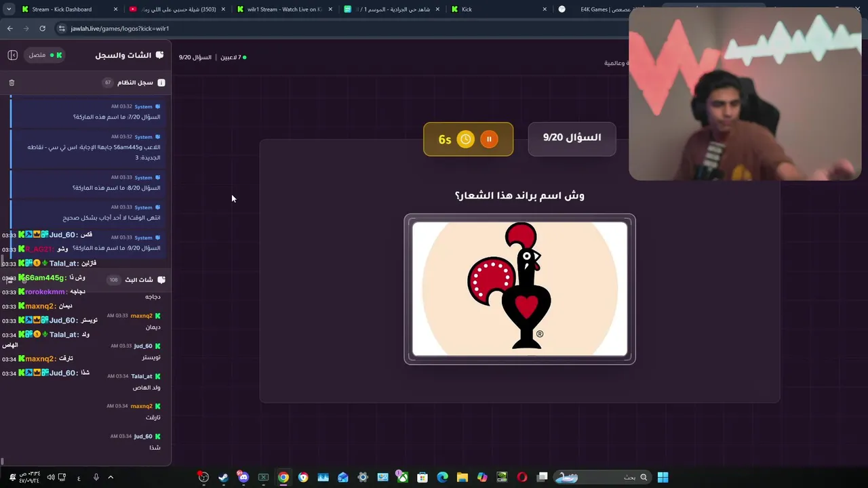Click the yellow clock timer icon
The image size is (868, 488).
point(466,139)
